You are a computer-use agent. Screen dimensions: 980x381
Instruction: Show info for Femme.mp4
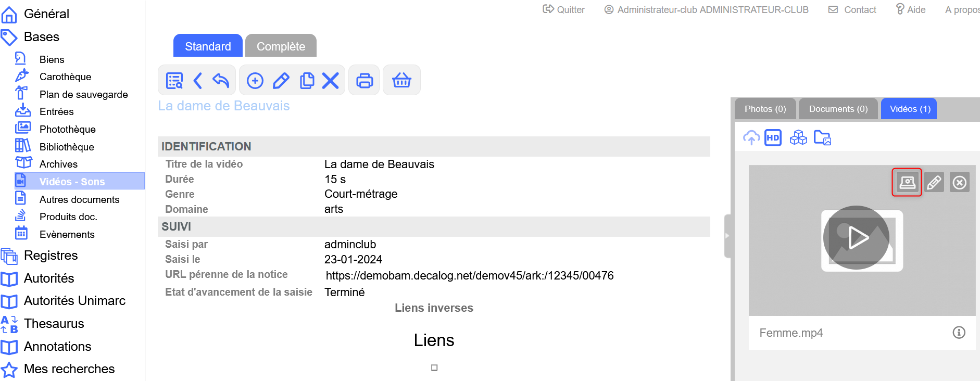click(x=959, y=332)
